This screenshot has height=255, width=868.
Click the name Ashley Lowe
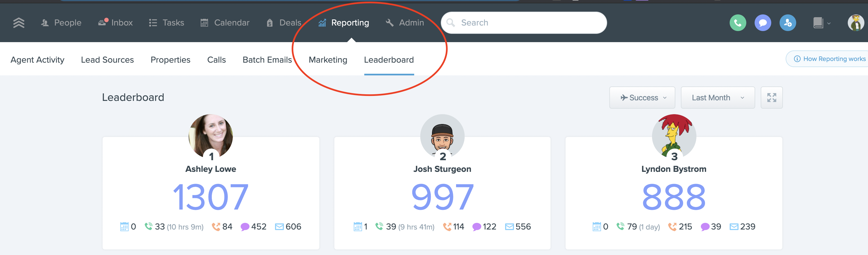click(211, 169)
